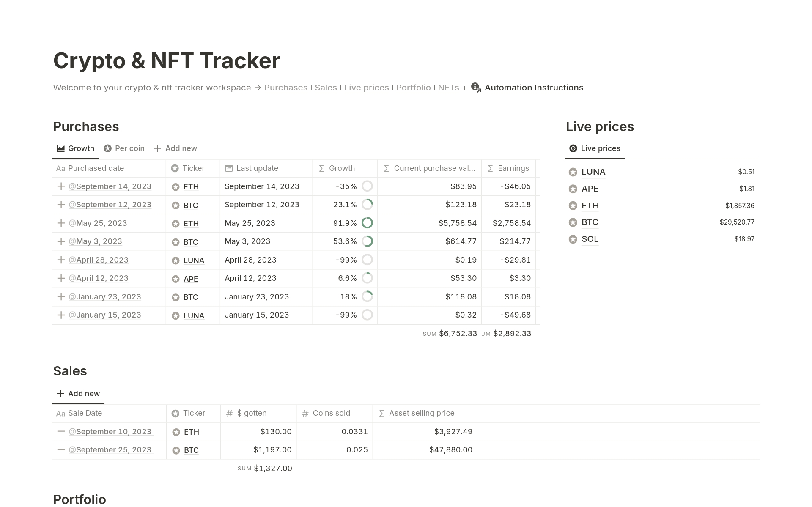Open the $2,892.33 Earnings sum calculation
The height and width of the screenshot is (507, 812).
point(512,333)
